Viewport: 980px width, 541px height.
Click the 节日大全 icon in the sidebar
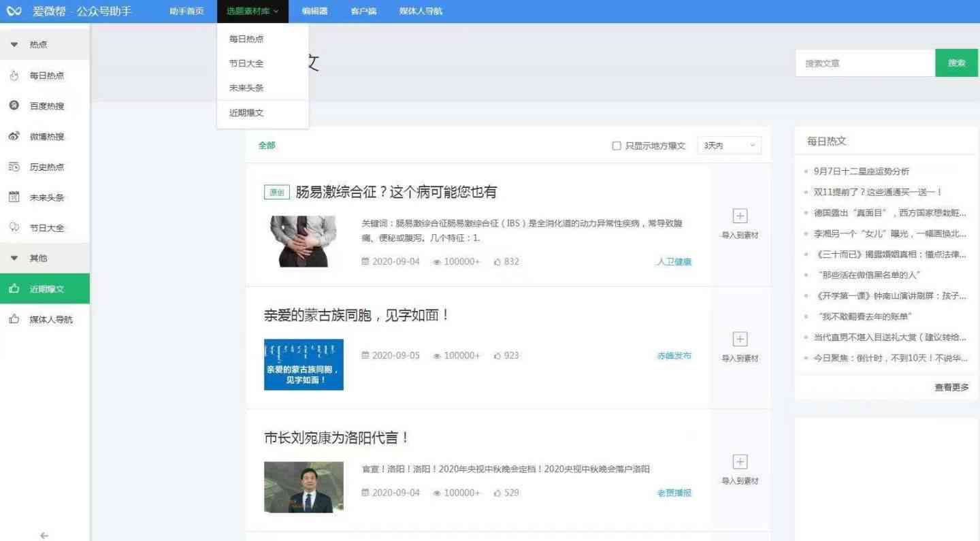14,227
